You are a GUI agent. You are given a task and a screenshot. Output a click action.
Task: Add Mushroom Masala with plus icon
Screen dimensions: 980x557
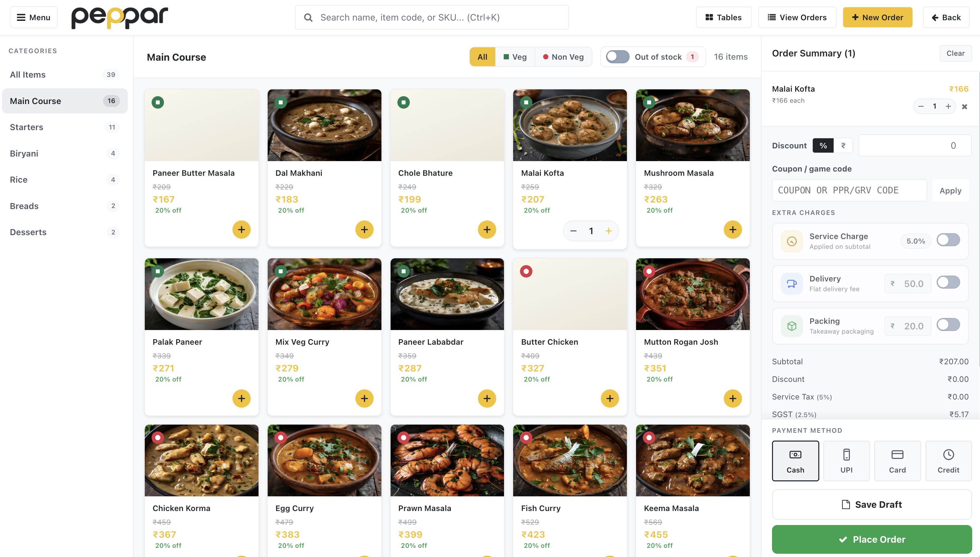pyautogui.click(x=733, y=230)
